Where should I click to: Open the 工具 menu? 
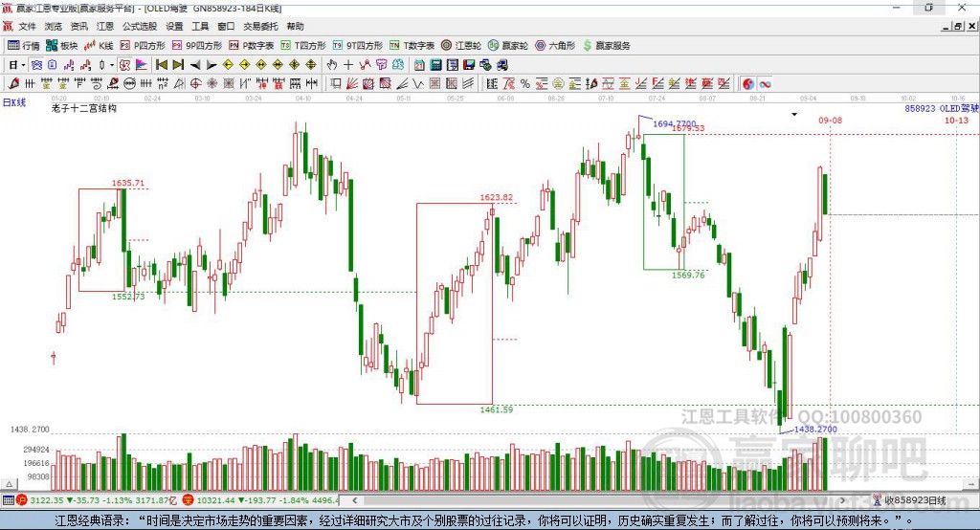(x=200, y=26)
